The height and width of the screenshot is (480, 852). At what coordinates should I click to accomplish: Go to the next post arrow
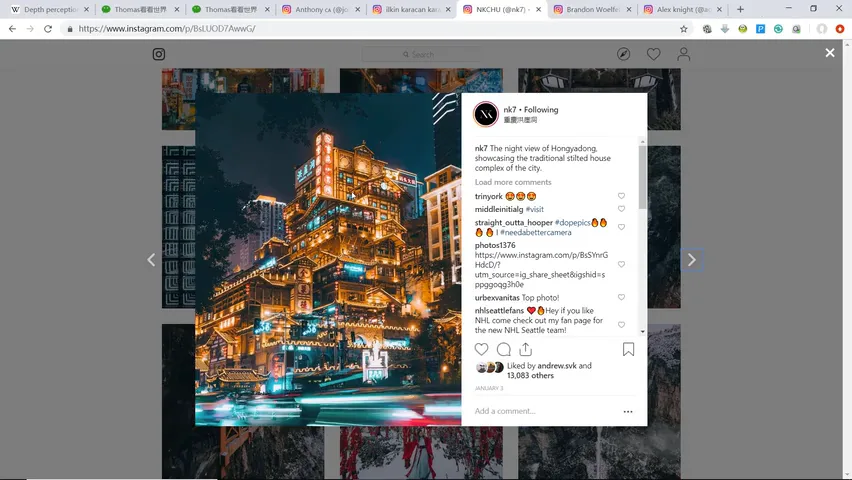click(x=692, y=260)
